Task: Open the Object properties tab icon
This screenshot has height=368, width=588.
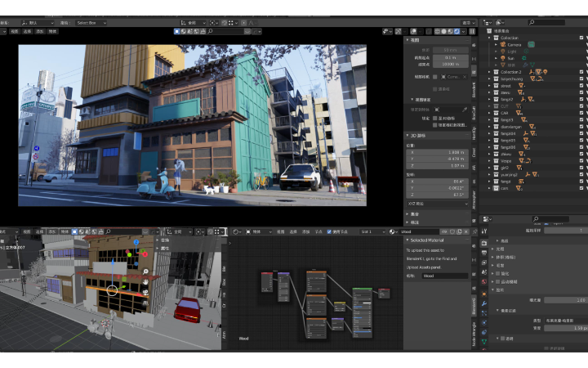Action: [484, 294]
